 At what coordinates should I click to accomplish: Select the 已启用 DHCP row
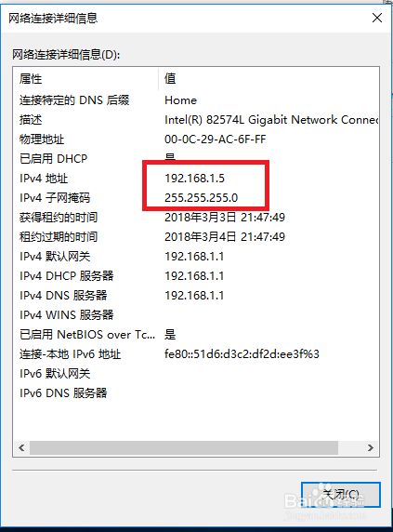(x=196, y=158)
